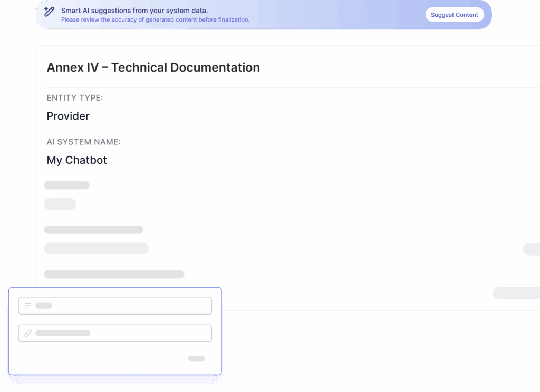The image size is (540, 392).
Task: Select the 'Smart AI suggestions' banner headline
Action: tap(134, 11)
